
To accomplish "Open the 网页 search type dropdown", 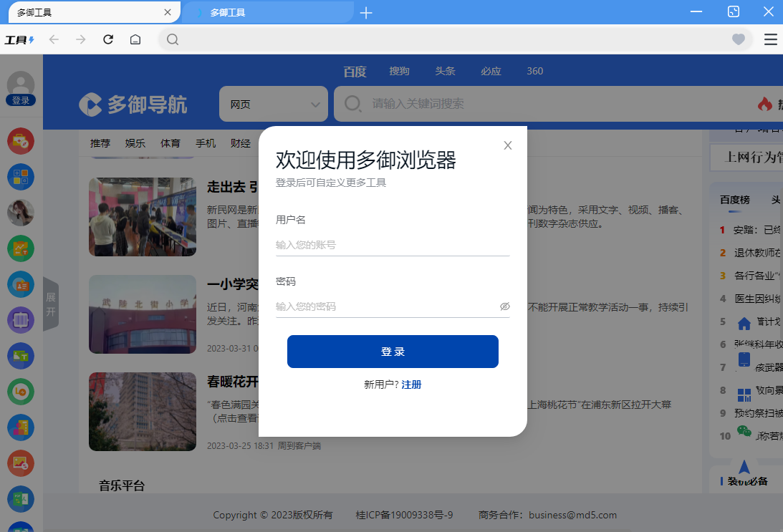I will (x=273, y=104).
